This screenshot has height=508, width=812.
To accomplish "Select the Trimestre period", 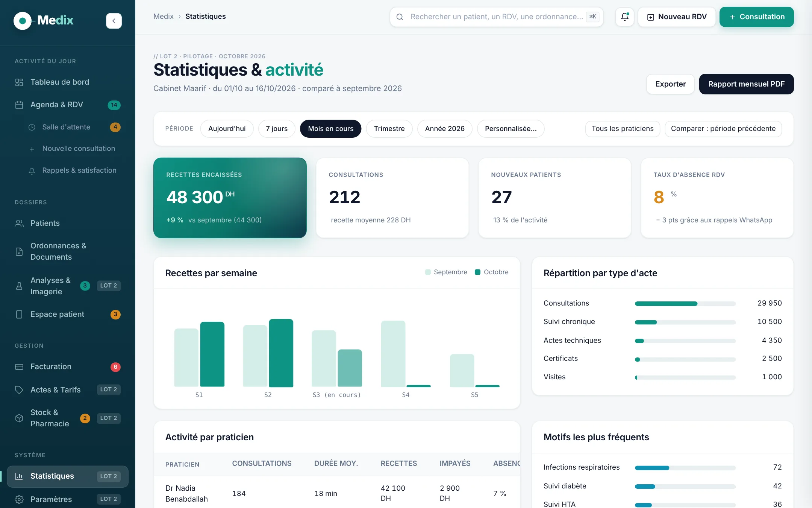I will [389, 129].
